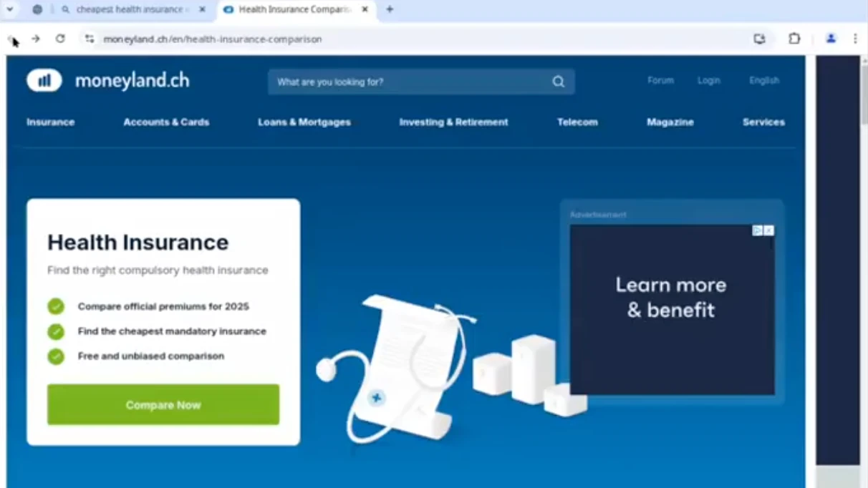The image size is (868, 488).
Task: Click the install app icon in address bar
Action: (759, 39)
